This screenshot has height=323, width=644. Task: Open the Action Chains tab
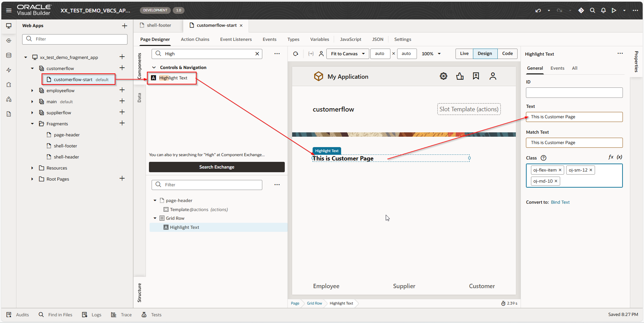195,39
